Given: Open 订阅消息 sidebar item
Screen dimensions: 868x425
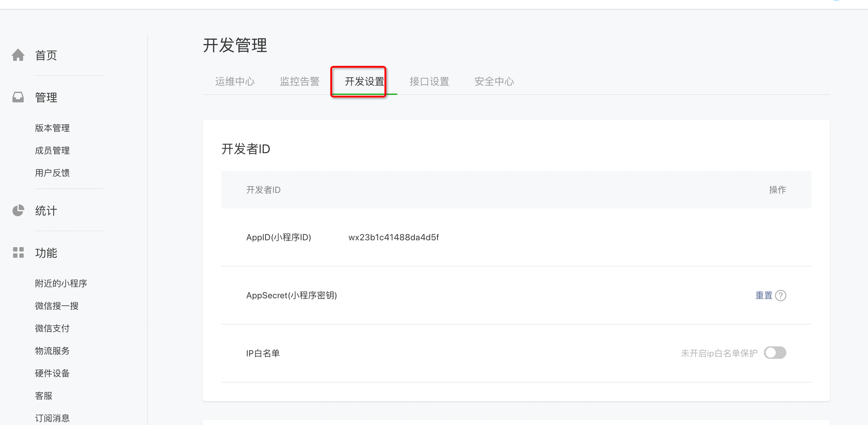Looking at the screenshot, I should coord(52,418).
